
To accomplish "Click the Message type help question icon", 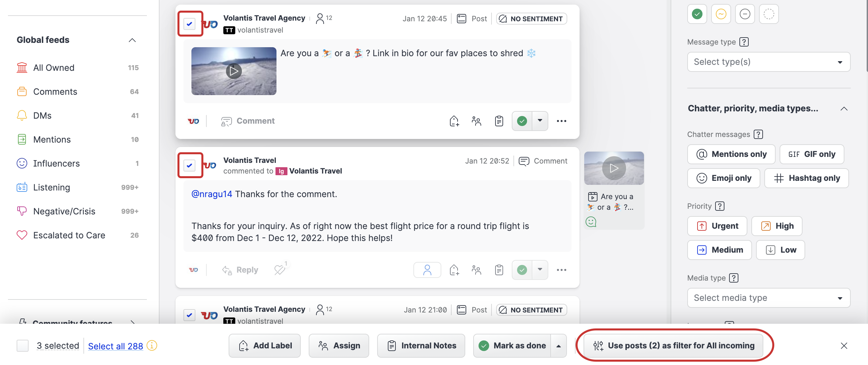I will point(744,42).
